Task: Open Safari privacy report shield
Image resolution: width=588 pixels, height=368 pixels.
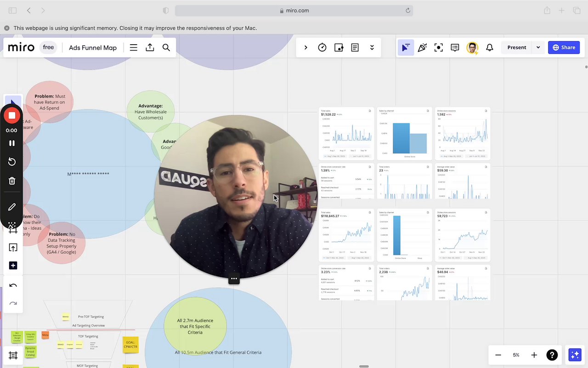Action: pos(166,10)
